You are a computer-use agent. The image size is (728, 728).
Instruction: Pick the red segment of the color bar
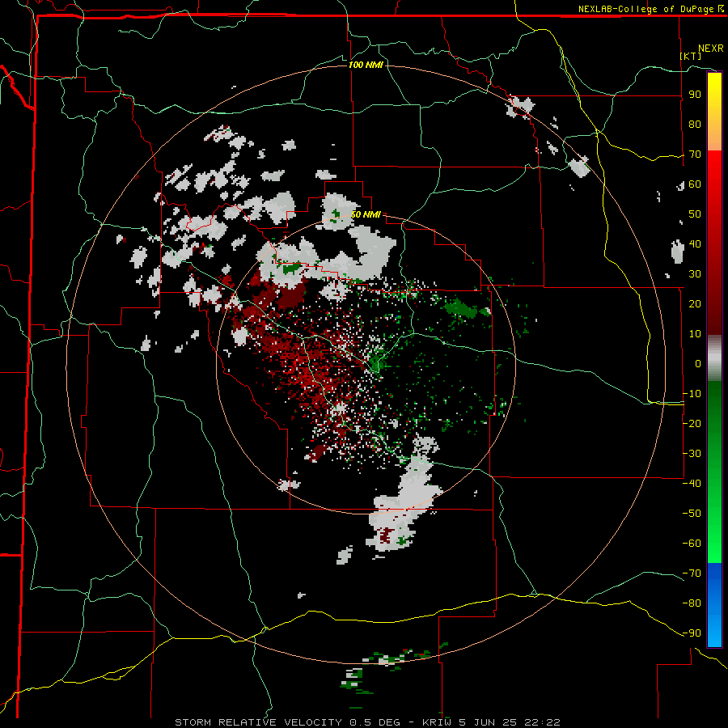[x=714, y=243]
